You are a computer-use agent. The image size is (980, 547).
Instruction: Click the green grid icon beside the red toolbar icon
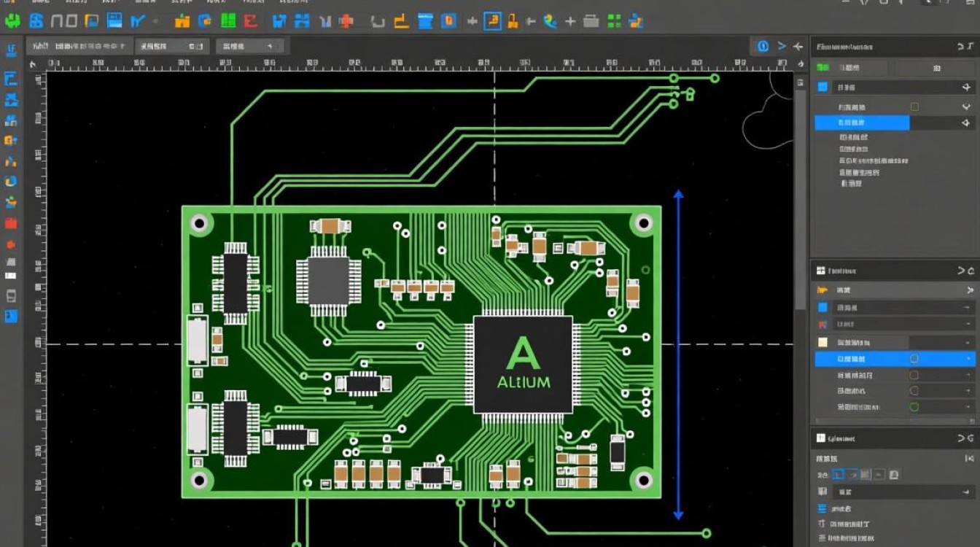[x=229, y=21]
